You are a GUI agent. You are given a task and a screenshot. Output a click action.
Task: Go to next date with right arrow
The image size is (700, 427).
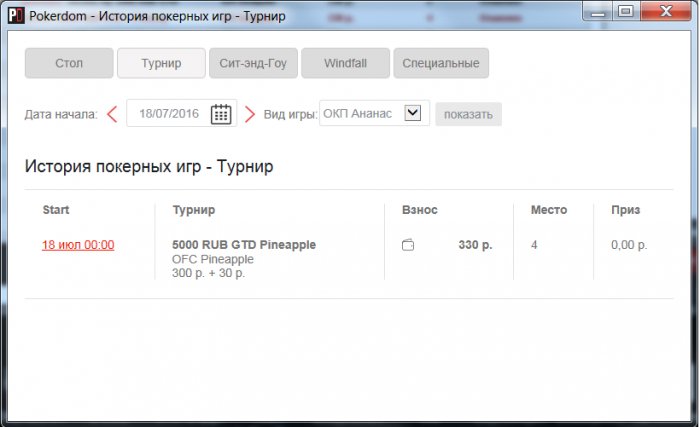coord(250,114)
